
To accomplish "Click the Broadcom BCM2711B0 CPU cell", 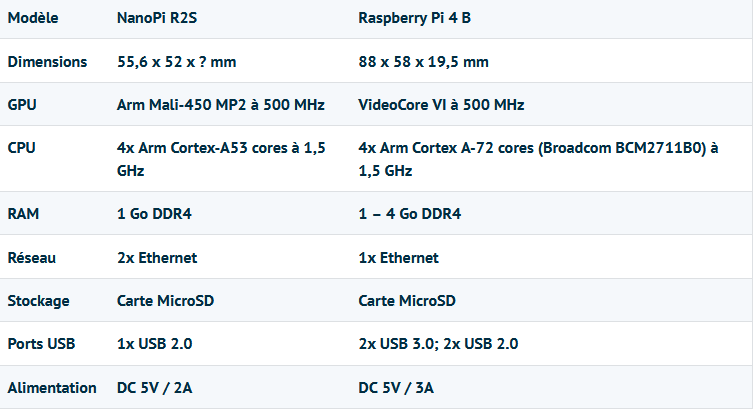I will click(539, 159).
